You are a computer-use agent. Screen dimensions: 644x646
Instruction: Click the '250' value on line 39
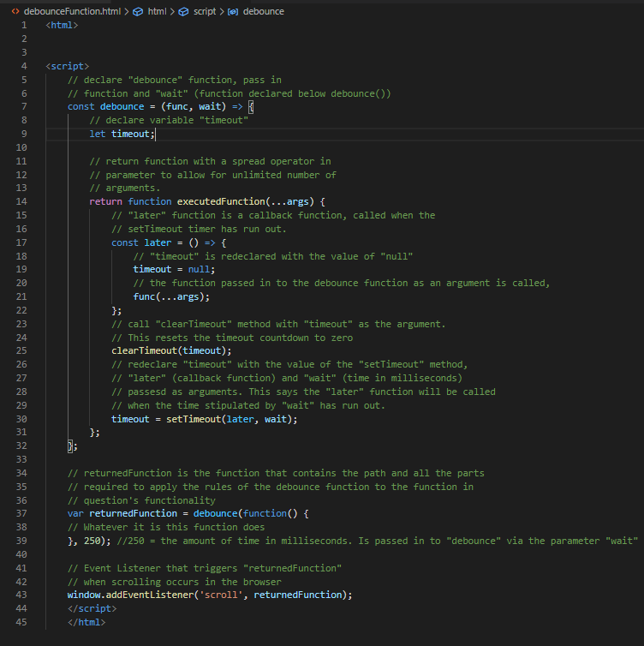coord(92,541)
